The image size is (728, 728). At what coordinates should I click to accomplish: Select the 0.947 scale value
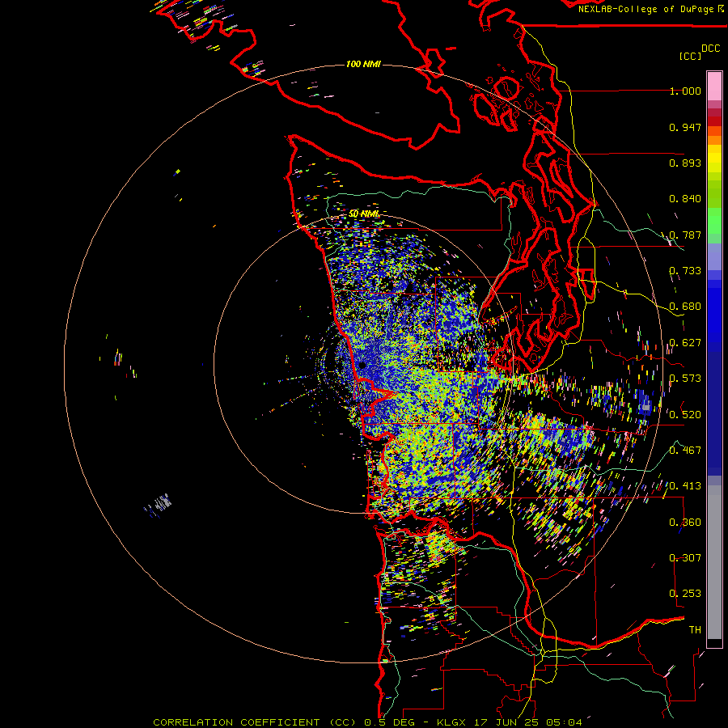pos(685,127)
